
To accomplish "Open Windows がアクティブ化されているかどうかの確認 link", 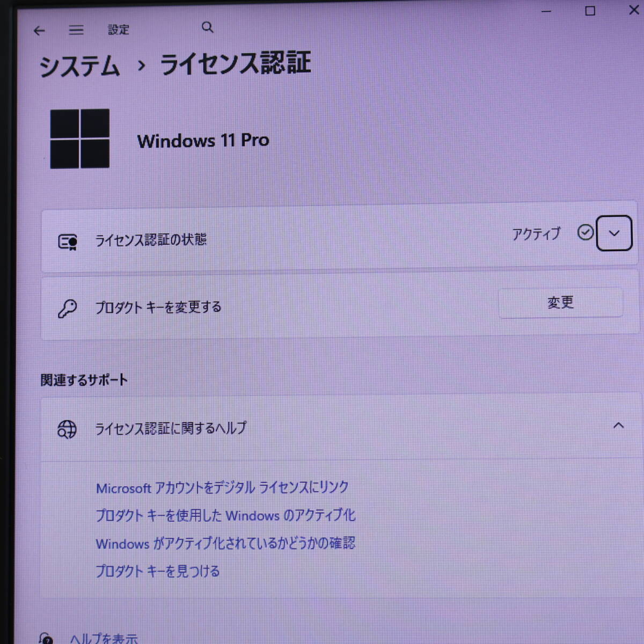I will [x=225, y=544].
